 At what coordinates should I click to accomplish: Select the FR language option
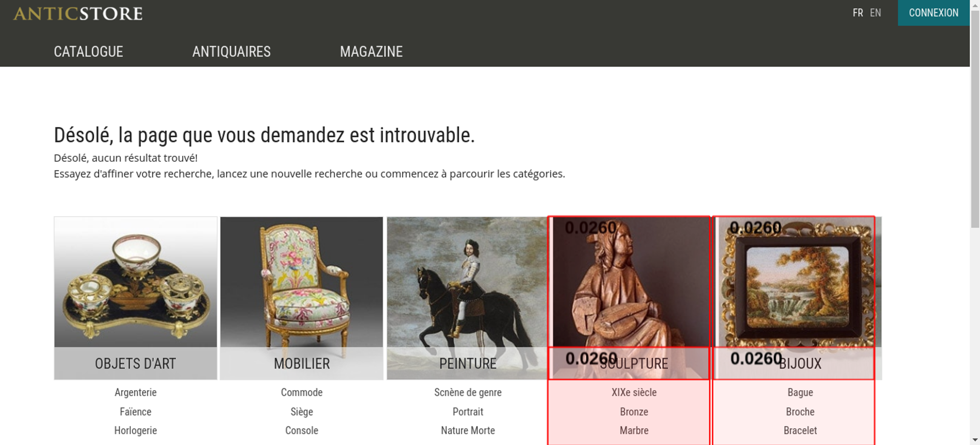[857, 13]
